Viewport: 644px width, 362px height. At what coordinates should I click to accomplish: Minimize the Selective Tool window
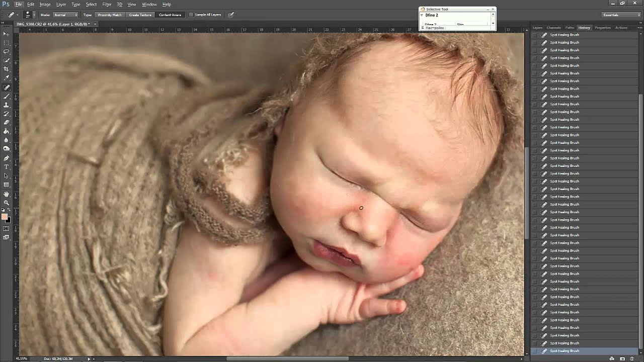pyautogui.click(x=488, y=9)
